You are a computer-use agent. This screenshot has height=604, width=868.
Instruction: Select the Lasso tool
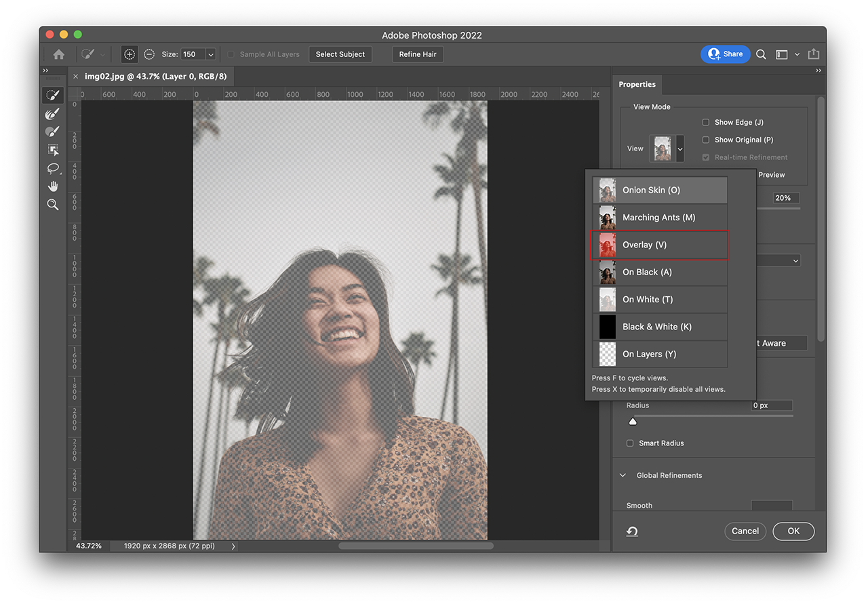(52, 168)
